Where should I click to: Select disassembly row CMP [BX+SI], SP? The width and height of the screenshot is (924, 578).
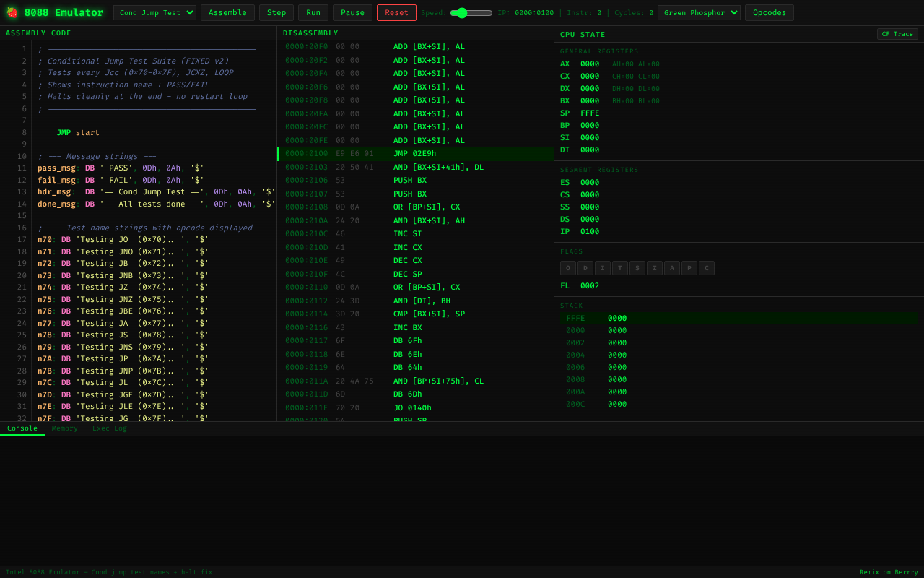tap(416, 314)
